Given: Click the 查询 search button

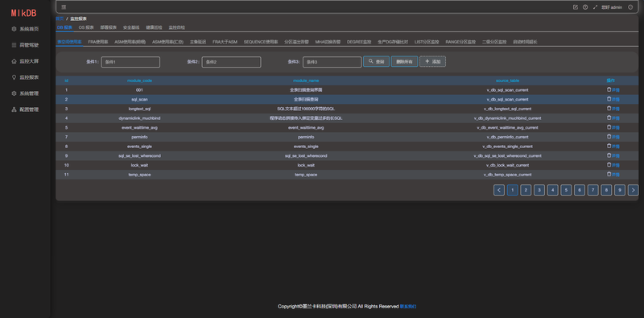Looking at the screenshot, I should [376, 62].
